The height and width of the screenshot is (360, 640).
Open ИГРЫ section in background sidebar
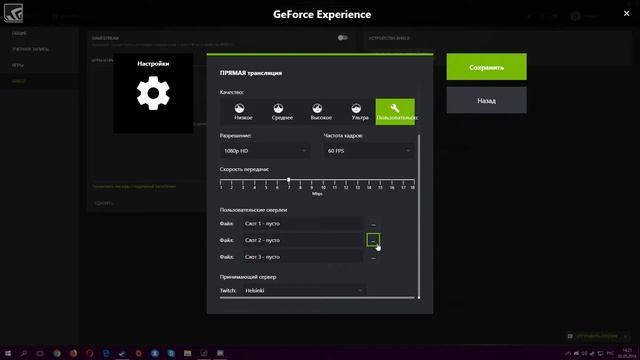pos(18,65)
